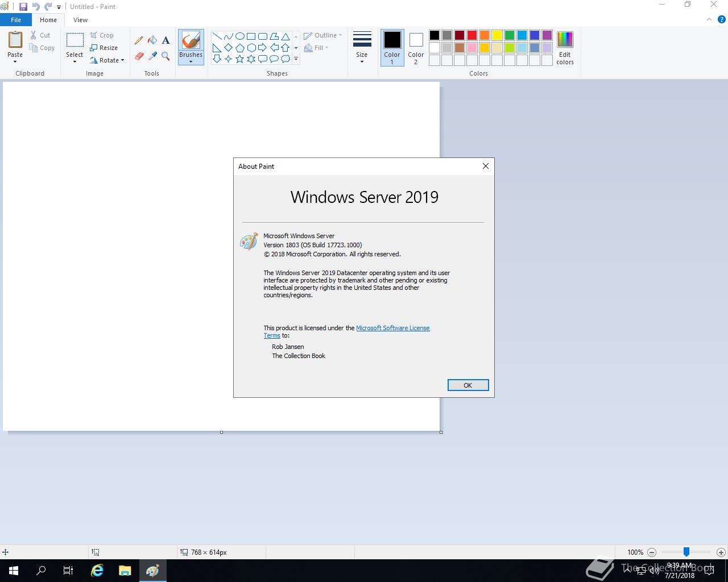Activate Color 1 foreground selector
The width and height of the screenshot is (728, 582).
coord(392,47)
